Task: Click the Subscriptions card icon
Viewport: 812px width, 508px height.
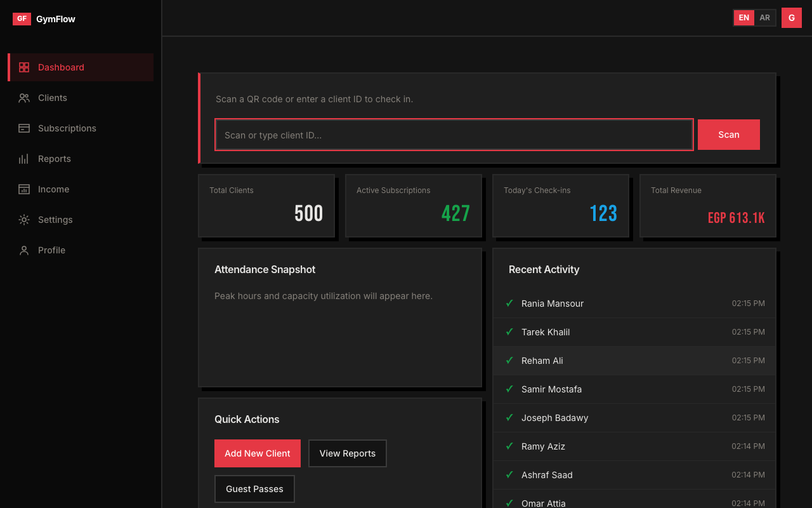Action: (x=24, y=128)
